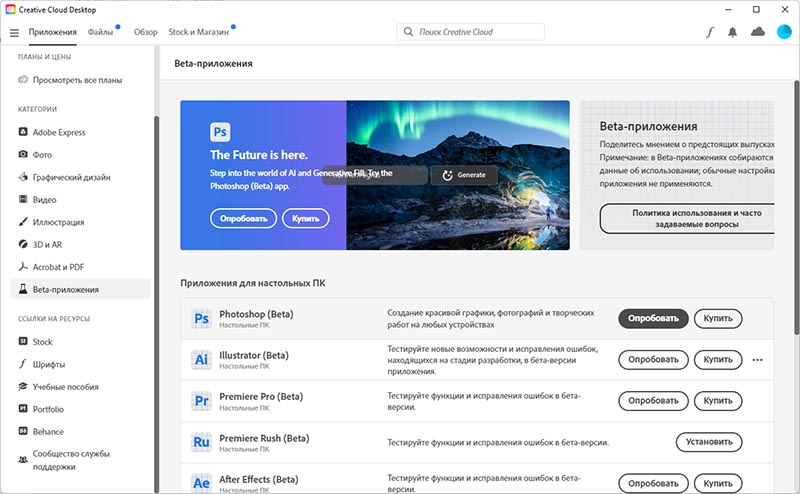
Task: Click the Видео film icon
Action: (x=23, y=199)
